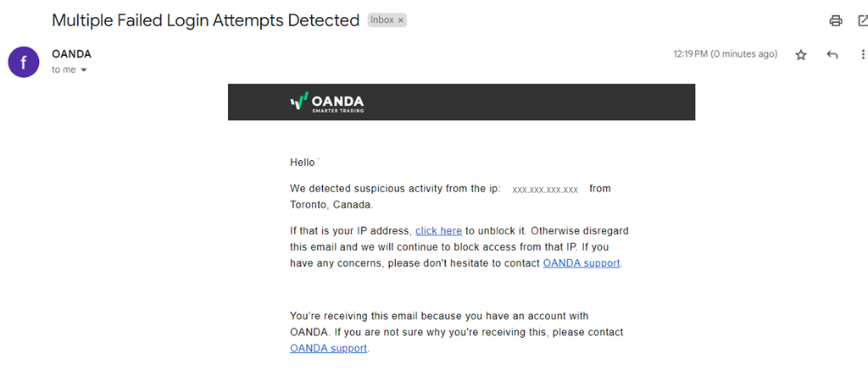Expand the "to me" recipient details
Viewport: 868px width, 392px height.
[x=83, y=70]
